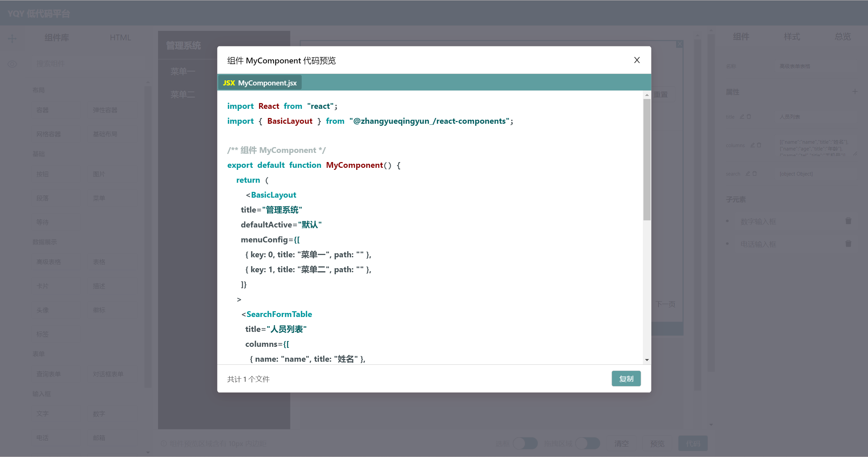Viewport: 868px width, 457px height.
Task: Pick the 邮箱 component
Action: pos(112,438)
